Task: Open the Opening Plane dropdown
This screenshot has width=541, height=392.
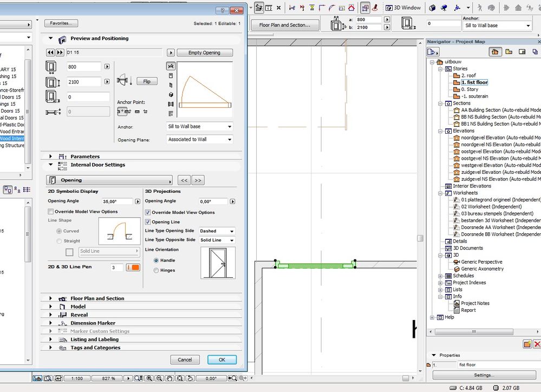Action: pyautogui.click(x=199, y=140)
